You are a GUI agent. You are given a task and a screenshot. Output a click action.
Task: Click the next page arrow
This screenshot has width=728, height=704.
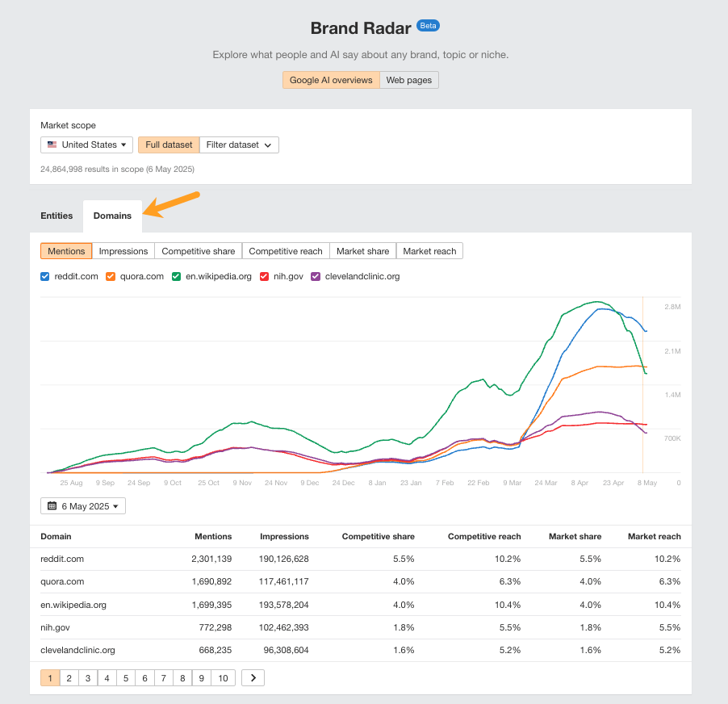[x=253, y=677]
